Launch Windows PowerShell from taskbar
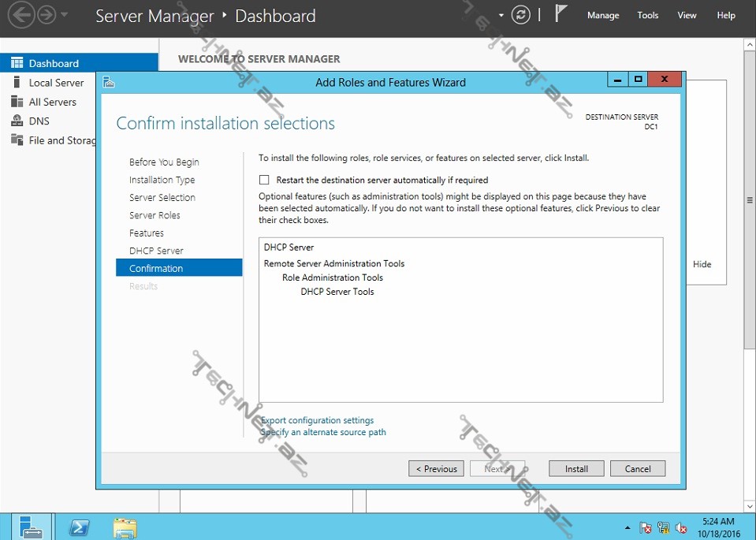Screen dimensions: 756x540 [x=79, y=527]
